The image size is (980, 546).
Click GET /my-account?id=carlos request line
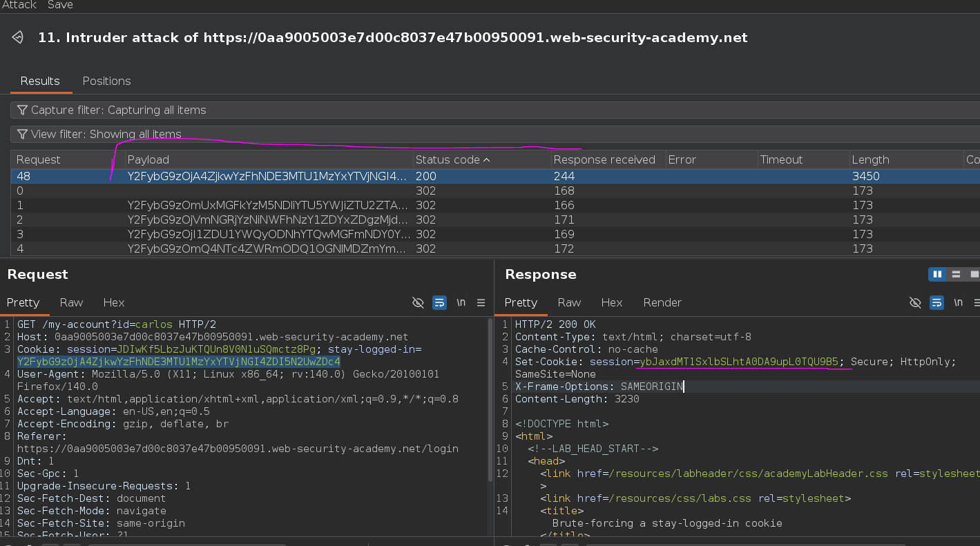click(117, 324)
